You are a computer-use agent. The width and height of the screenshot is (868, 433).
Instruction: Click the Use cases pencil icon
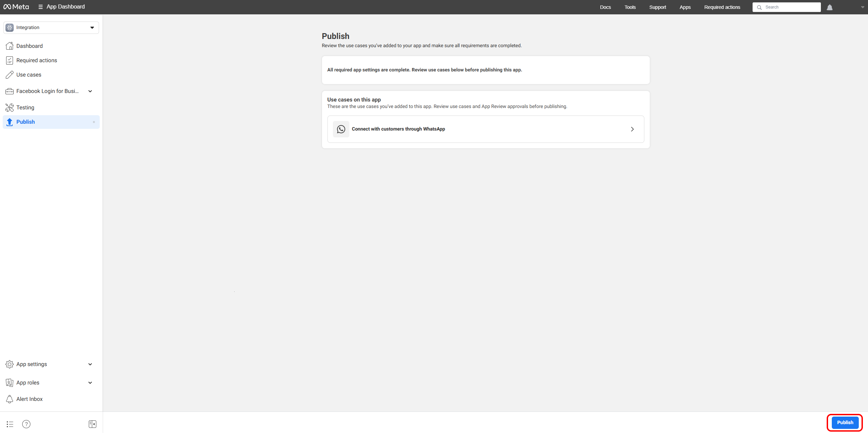tap(10, 75)
